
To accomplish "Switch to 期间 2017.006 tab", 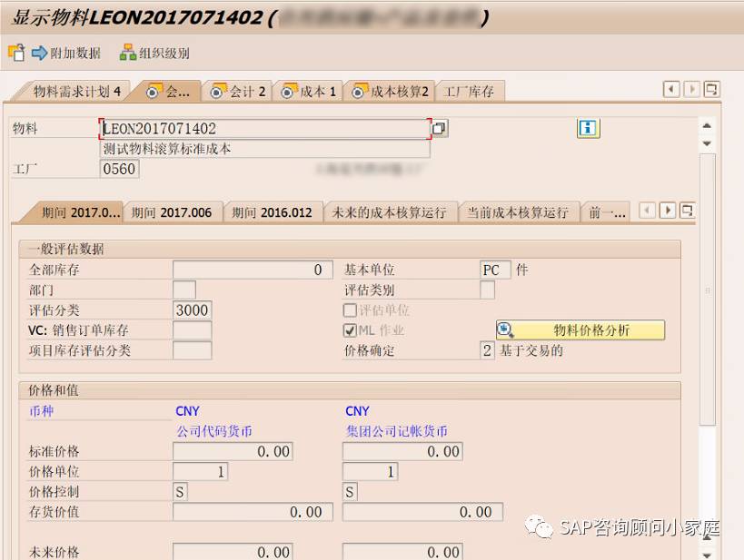I will 172,212.
